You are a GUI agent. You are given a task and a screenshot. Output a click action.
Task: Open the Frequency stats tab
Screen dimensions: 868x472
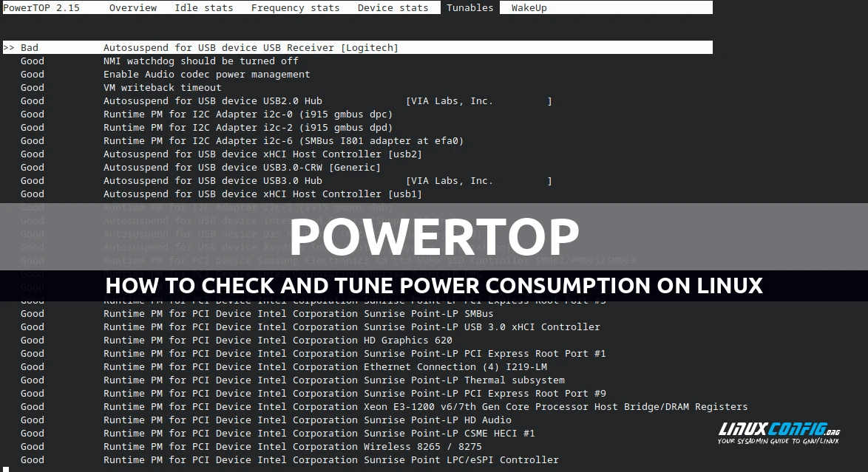click(x=295, y=7)
